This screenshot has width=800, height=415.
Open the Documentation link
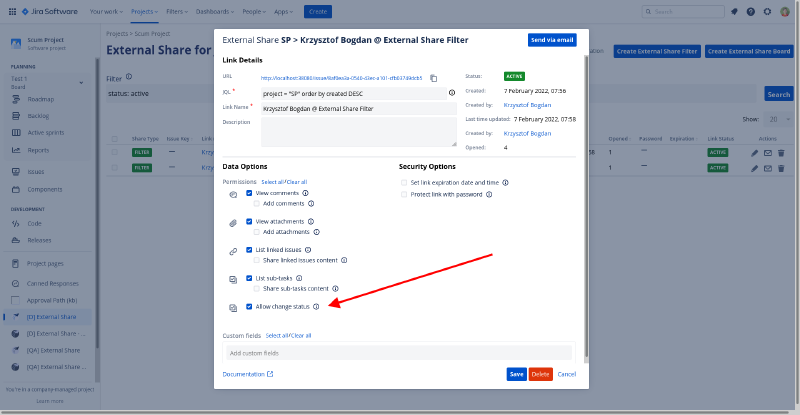(248, 374)
